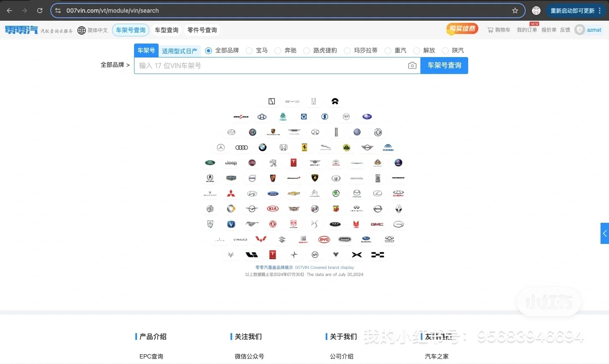Select the BMW logo in the brand grid
Screen dimensions: 609x364
tap(262, 147)
